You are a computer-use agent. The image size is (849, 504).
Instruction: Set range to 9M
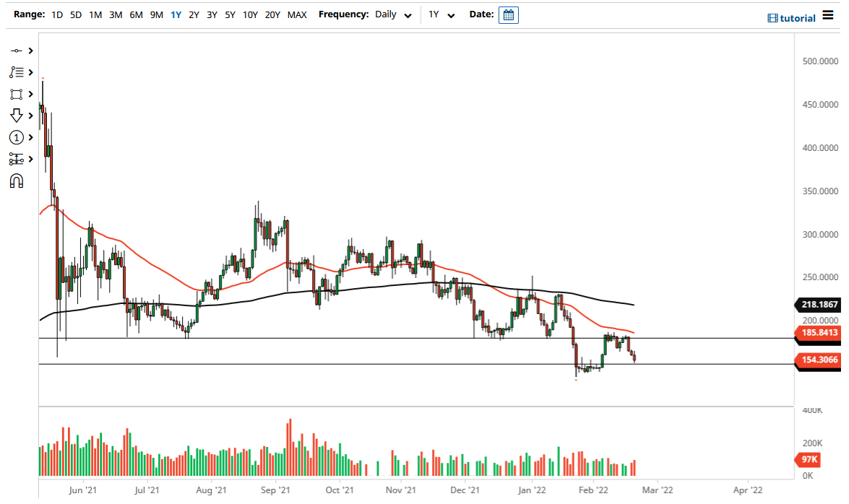point(157,14)
